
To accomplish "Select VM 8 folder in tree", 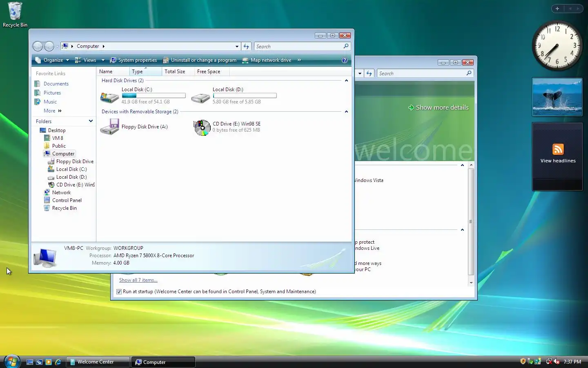I will click(x=58, y=138).
